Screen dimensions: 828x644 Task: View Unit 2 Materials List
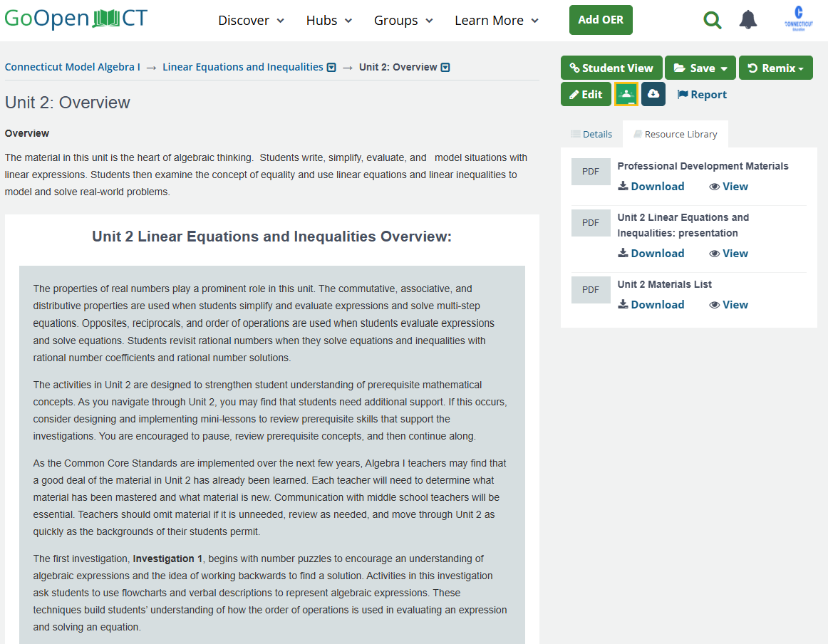[x=729, y=305]
